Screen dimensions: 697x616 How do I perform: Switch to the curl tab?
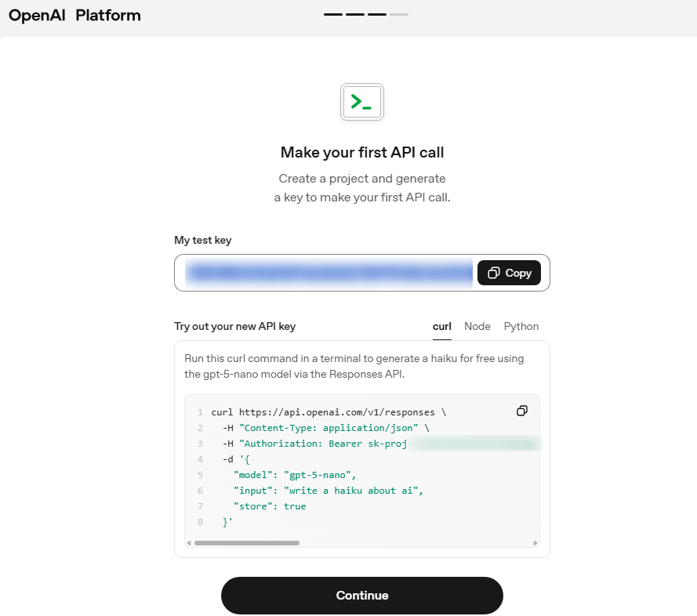coord(442,326)
